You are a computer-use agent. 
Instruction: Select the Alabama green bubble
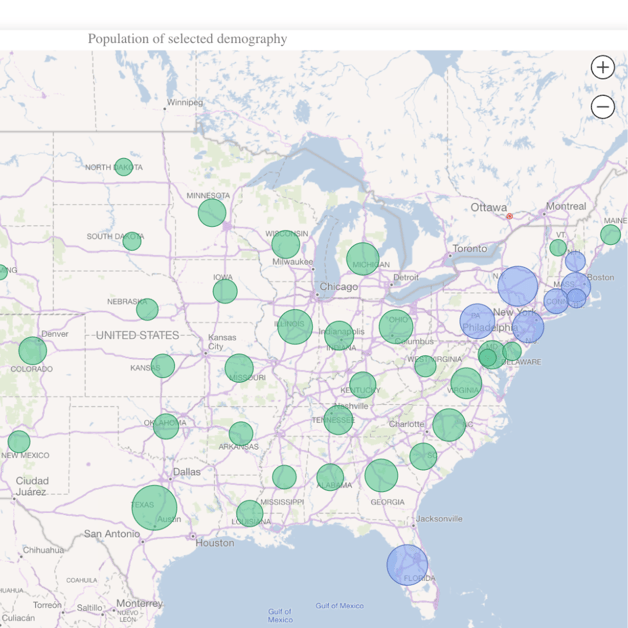pos(330,477)
